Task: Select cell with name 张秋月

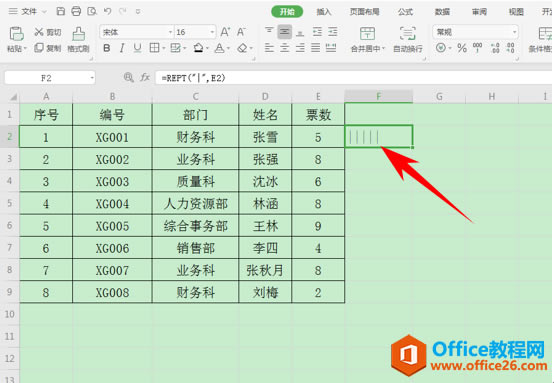Action: pos(265,270)
